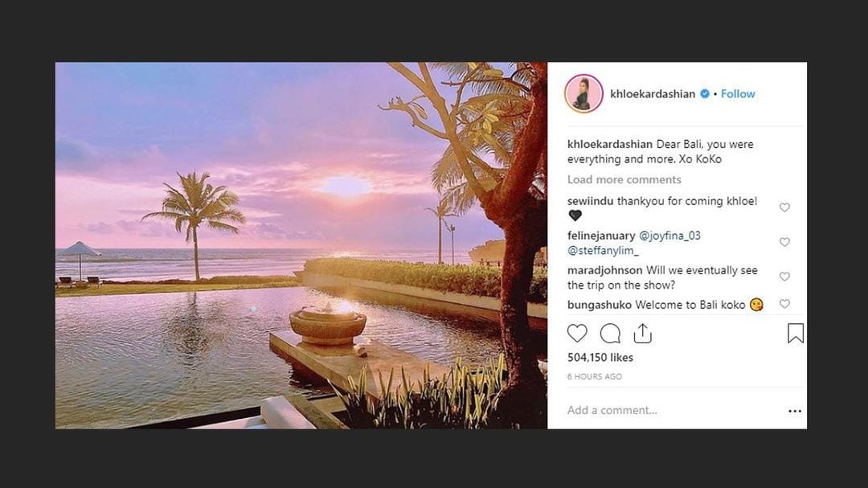The image size is (868, 488).
Task: Click the Add a comment field
Action: [x=612, y=410]
